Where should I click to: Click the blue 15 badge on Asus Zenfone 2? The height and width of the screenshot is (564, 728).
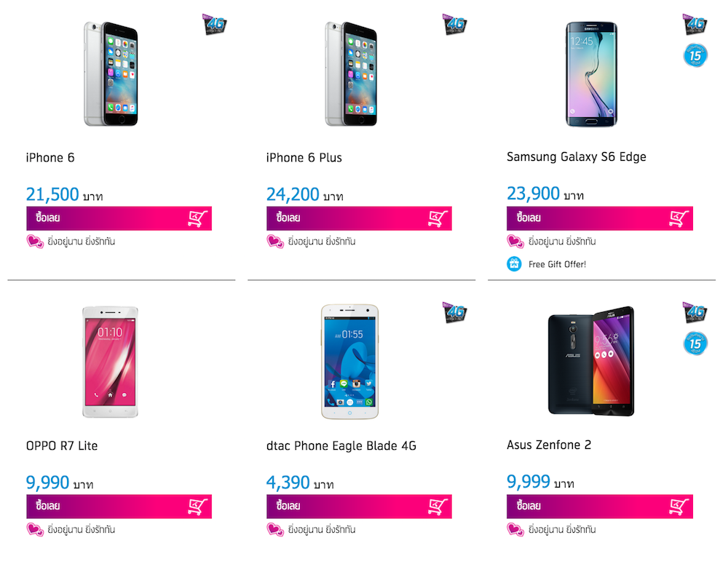coord(695,343)
